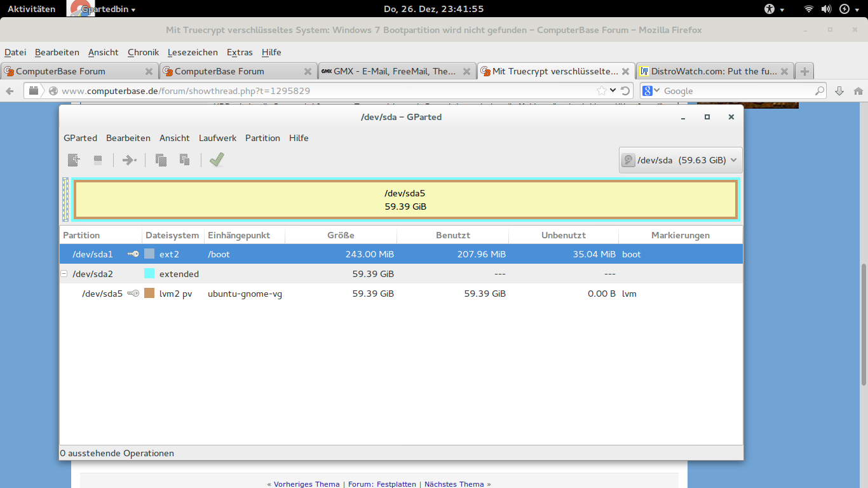Sort by the Dateisystem column header
The width and height of the screenshot is (868, 488).
173,235
